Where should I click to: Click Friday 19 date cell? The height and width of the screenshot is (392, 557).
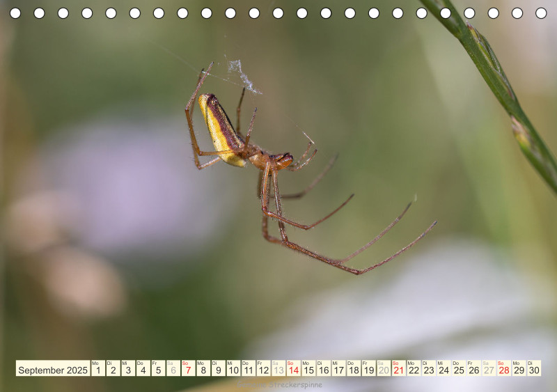[369, 368]
